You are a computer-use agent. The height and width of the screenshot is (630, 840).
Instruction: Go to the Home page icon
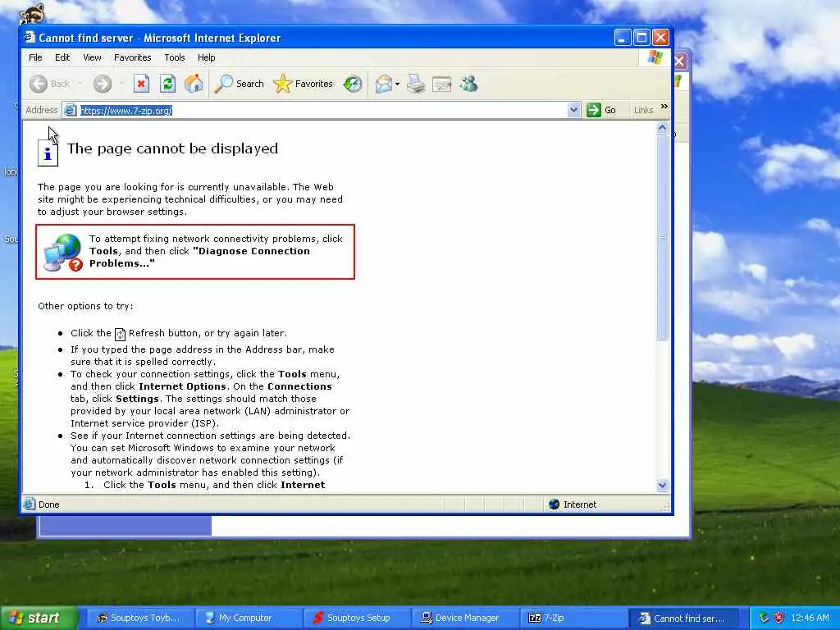(194, 84)
